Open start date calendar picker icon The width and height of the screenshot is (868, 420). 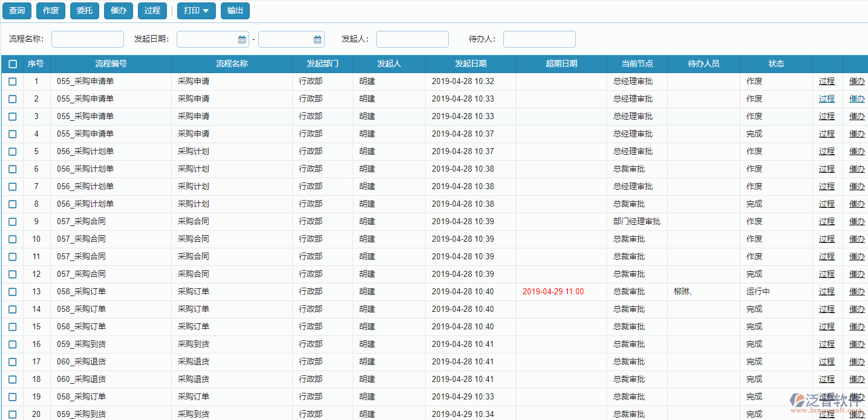coord(242,40)
